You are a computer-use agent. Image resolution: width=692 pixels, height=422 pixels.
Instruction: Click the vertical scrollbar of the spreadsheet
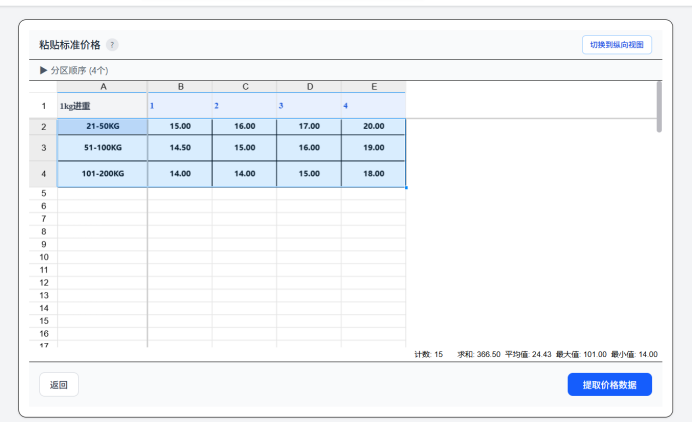coord(658,106)
